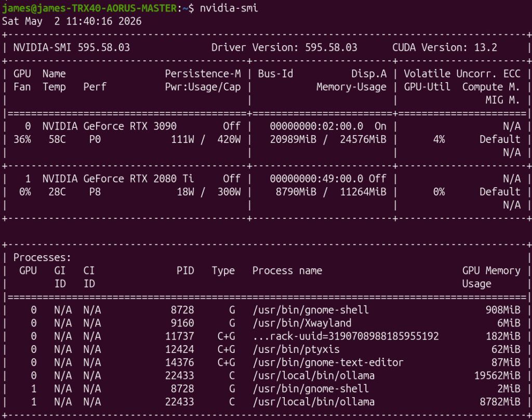Click the nvidia-smi command text

point(229,8)
